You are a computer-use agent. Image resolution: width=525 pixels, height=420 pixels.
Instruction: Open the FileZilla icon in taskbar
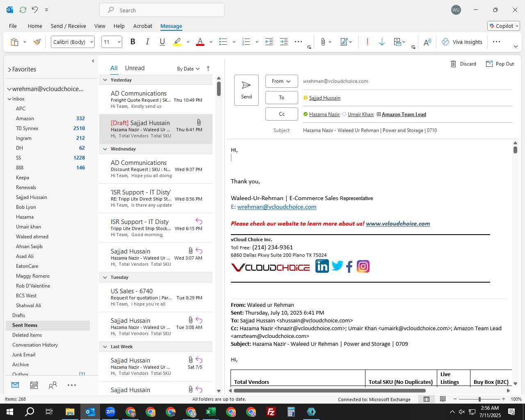click(271, 412)
